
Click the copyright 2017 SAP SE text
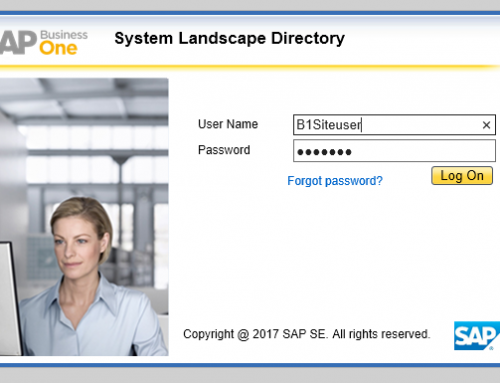[x=307, y=334]
